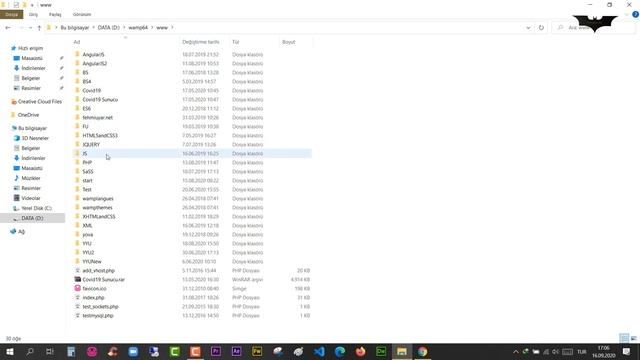The width and height of the screenshot is (640, 360).
Task: Click DATA (D:) in the address breadcrumb
Action: point(109,28)
